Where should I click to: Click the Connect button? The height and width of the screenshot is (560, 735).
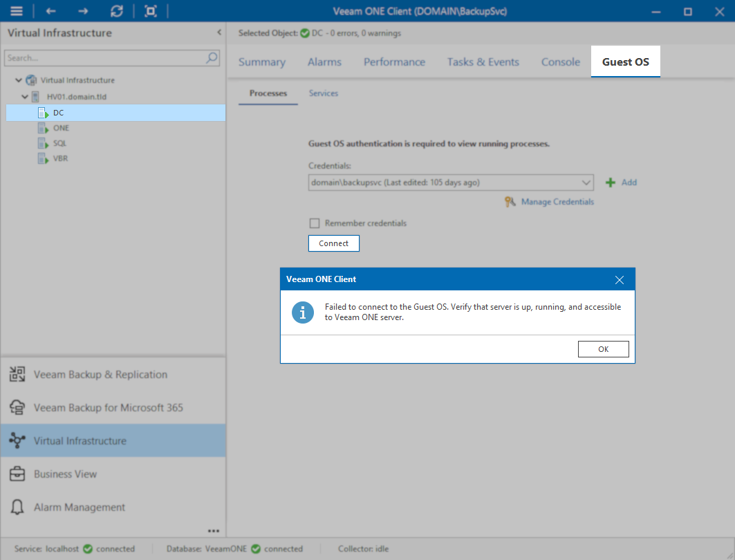click(334, 243)
